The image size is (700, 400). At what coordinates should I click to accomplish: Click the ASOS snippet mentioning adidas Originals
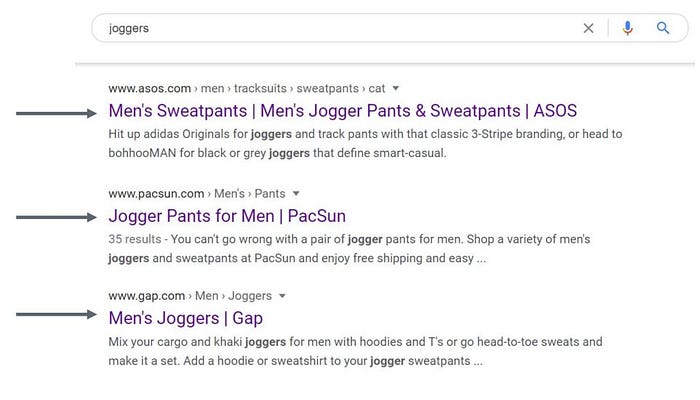[365, 143]
